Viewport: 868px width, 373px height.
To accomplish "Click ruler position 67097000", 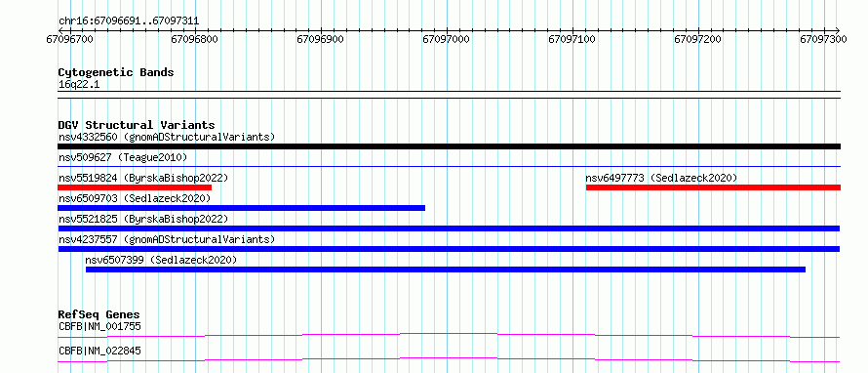I will (x=446, y=39).
